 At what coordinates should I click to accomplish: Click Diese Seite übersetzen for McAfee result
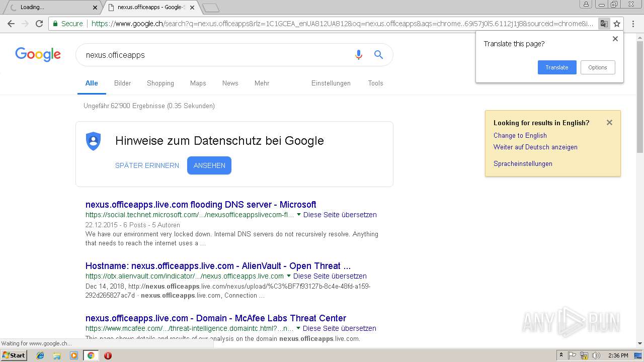(340, 328)
